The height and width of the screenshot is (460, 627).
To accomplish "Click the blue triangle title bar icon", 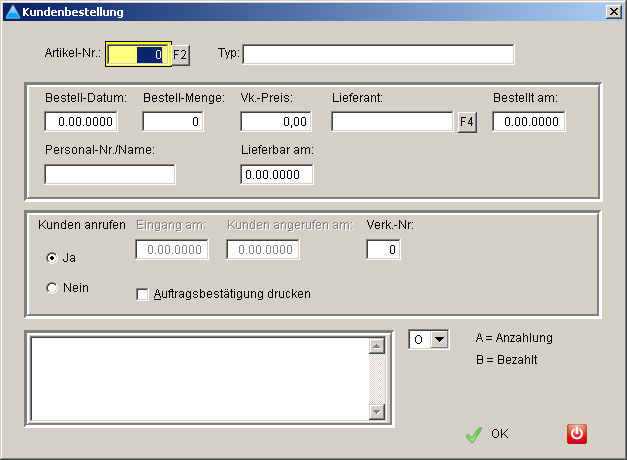I will [x=12, y=12].
